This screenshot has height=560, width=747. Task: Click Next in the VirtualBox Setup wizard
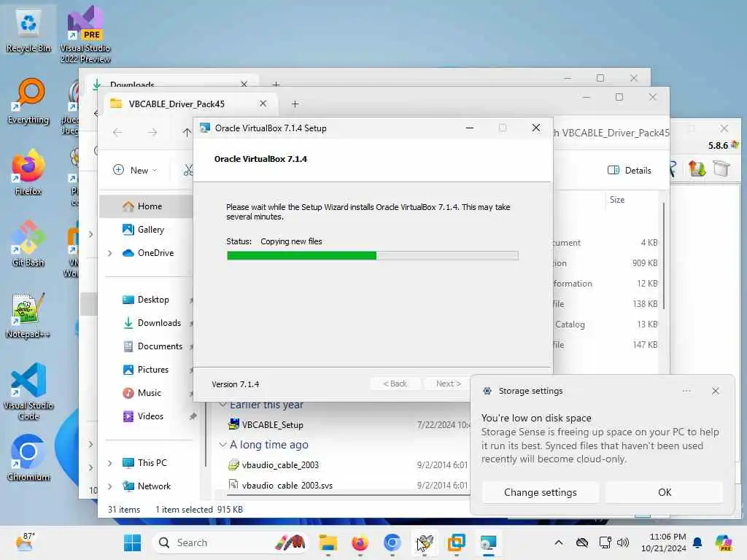(x=449, y=384)
